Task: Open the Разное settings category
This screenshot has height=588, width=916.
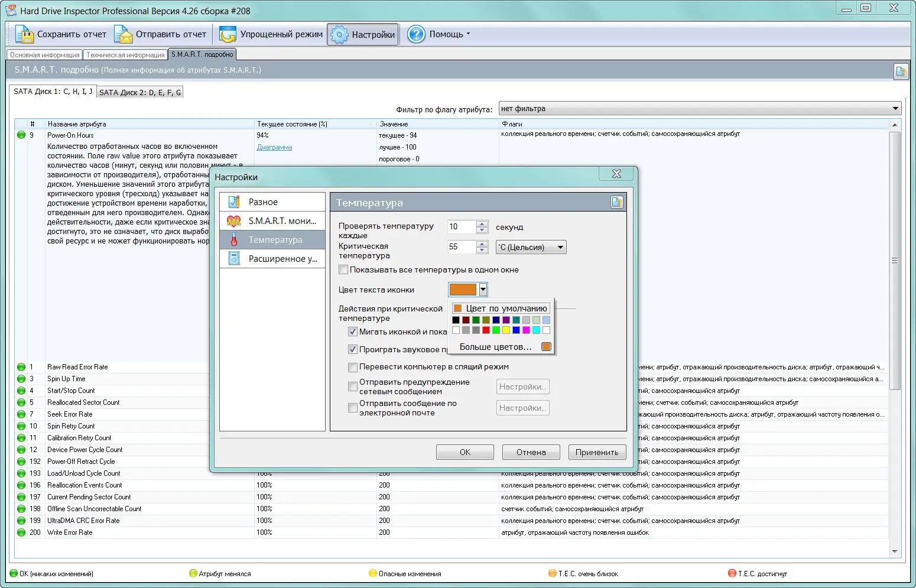Action: [x=272, y=202]
